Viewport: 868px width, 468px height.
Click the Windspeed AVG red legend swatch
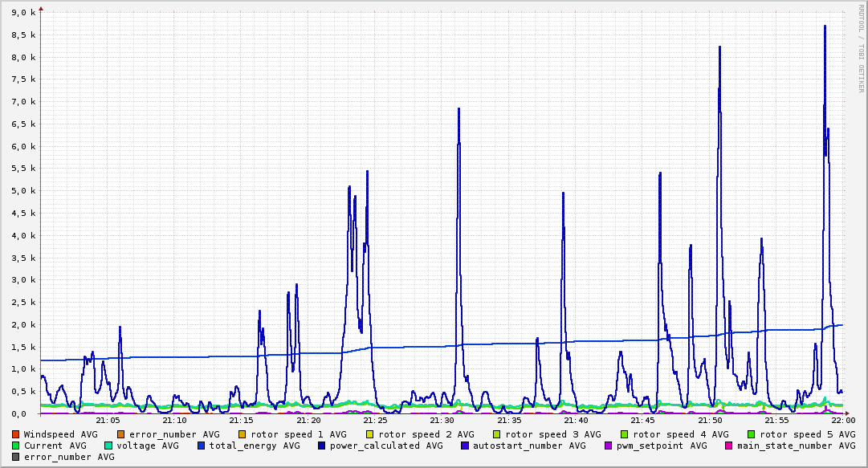15,435
